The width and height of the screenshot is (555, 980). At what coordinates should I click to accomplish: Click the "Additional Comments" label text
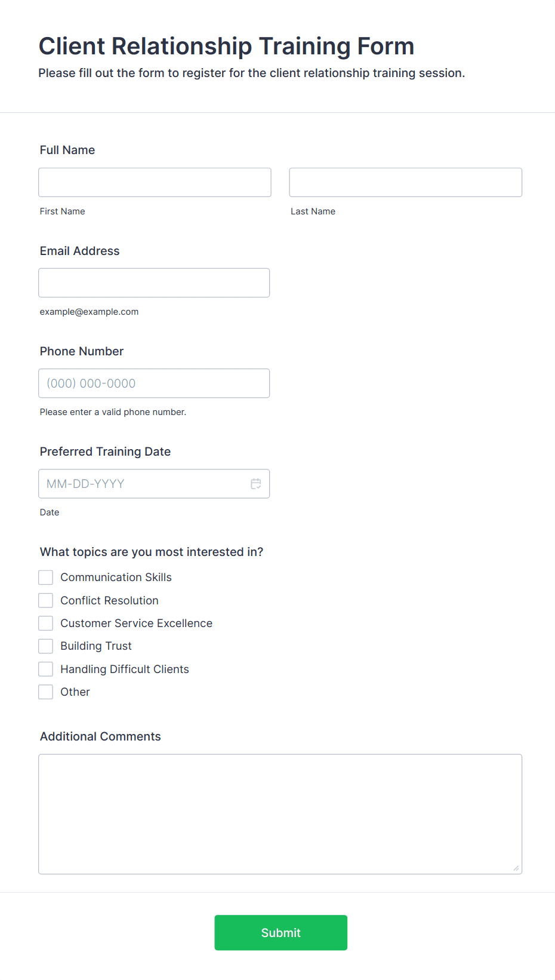click(x=100, y=736)
